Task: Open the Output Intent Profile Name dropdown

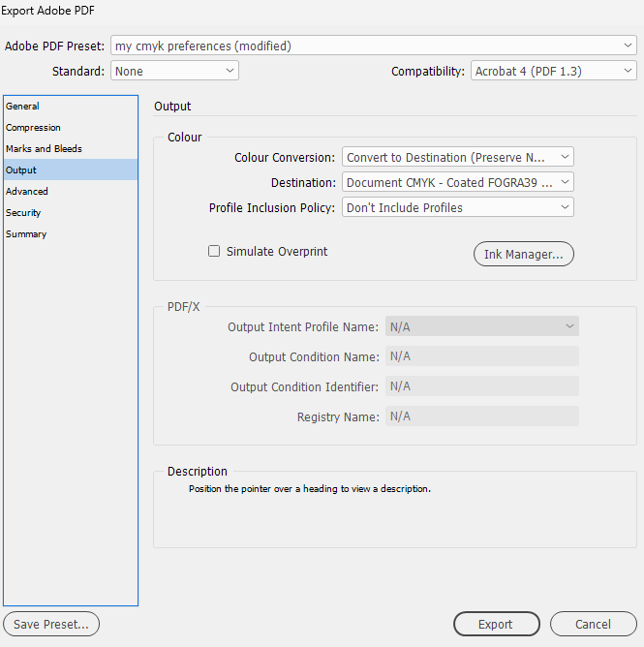Action: click(482, 326)
